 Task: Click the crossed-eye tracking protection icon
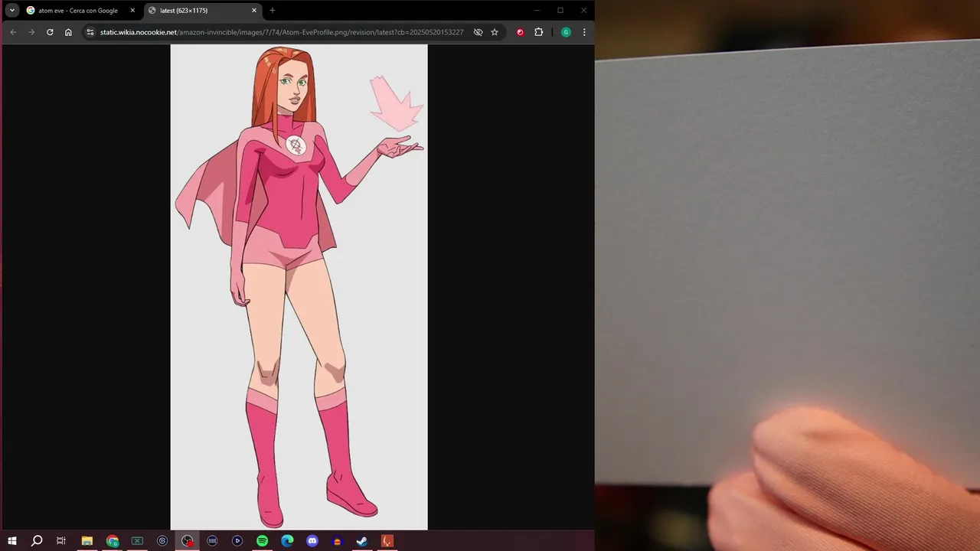coord(478,32)
